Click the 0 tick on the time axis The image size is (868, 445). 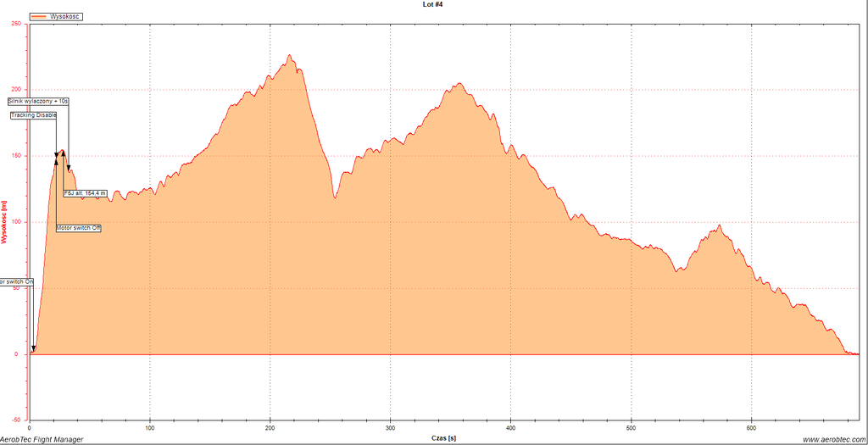pos(30,426)
